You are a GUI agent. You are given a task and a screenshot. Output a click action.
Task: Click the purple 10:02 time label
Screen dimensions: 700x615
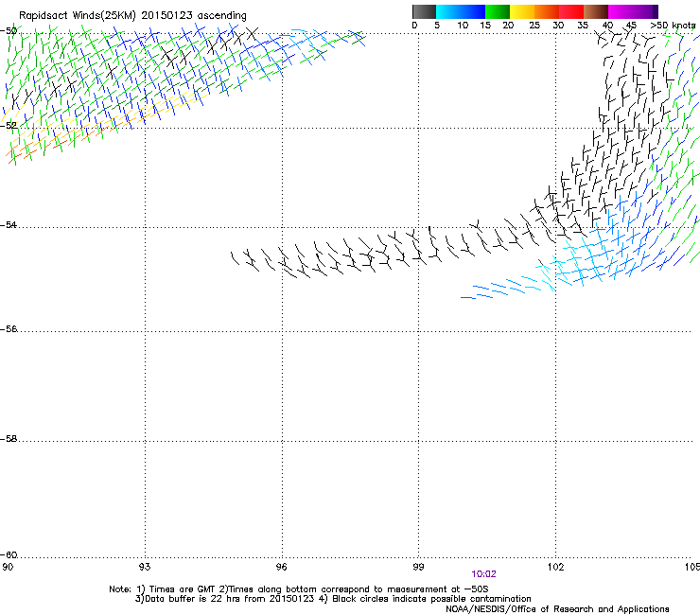pyautogui.click(x=483, y=574)
